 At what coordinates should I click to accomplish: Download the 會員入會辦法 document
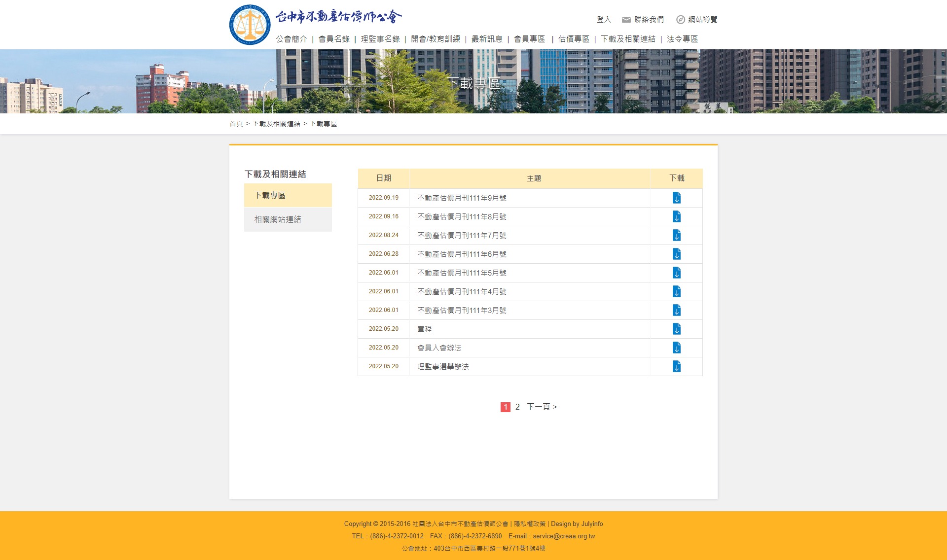(x=676, y=348)
